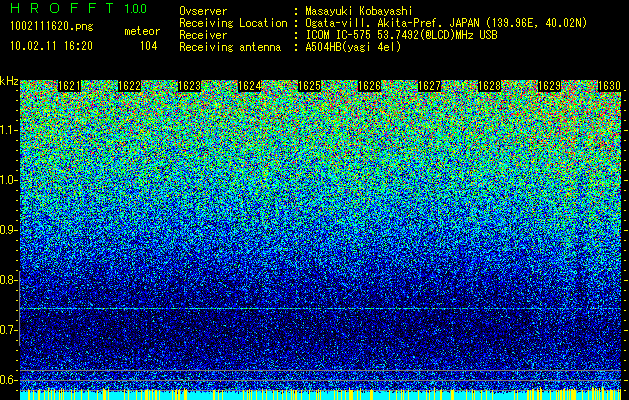Click the Ovserver field label

click(203, 11)
